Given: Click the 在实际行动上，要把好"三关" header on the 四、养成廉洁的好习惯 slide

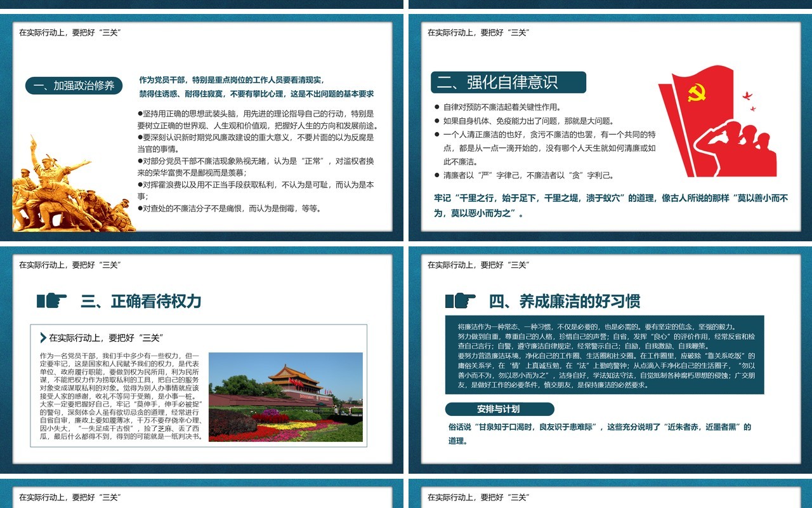Looking at the screenshot, I should coord(478,265).
